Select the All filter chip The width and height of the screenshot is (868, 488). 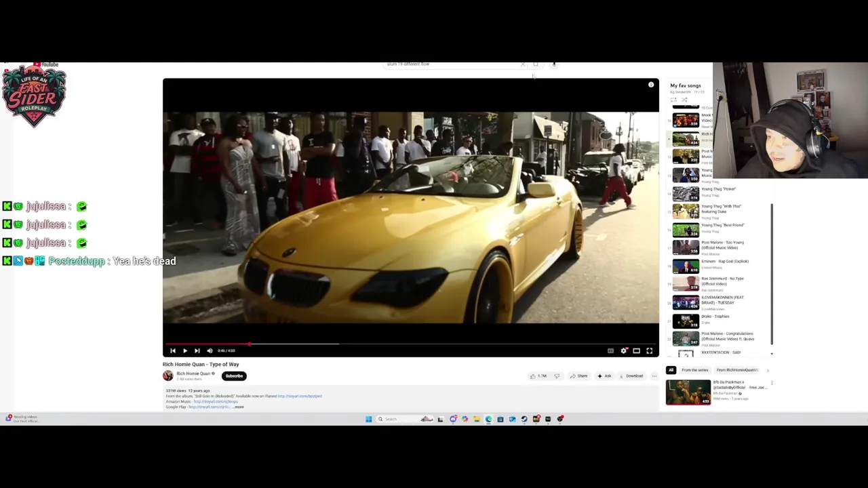(671, 370)
